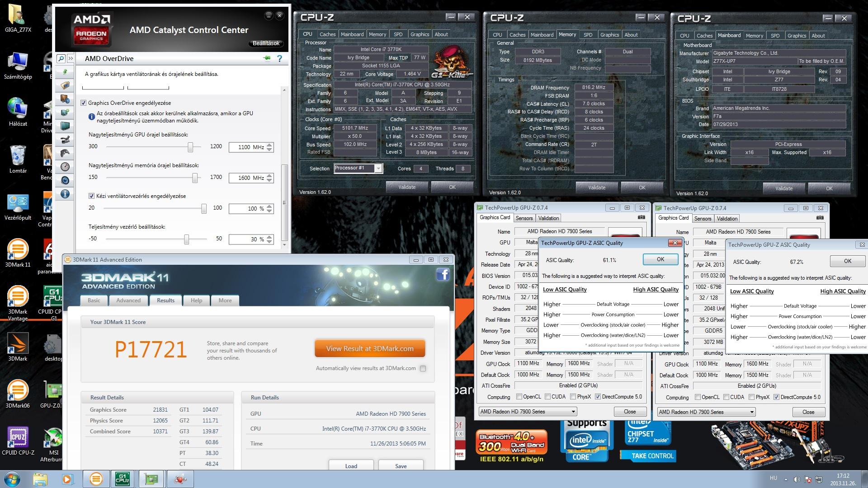Viewport: 868px width, 488px height.
Task: Open the Számítógép desktop icon
Action: click(18, 65)
